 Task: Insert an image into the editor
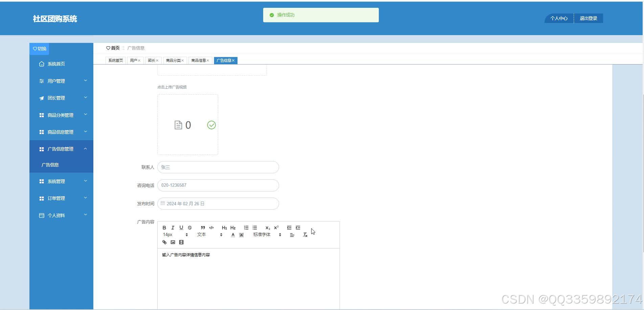[173, 242]
